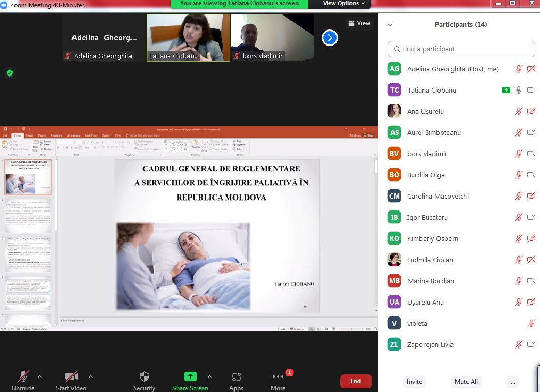Open the participants panel ellipsis menu
This screenshot has width=540, height=392.
point(513,382)
